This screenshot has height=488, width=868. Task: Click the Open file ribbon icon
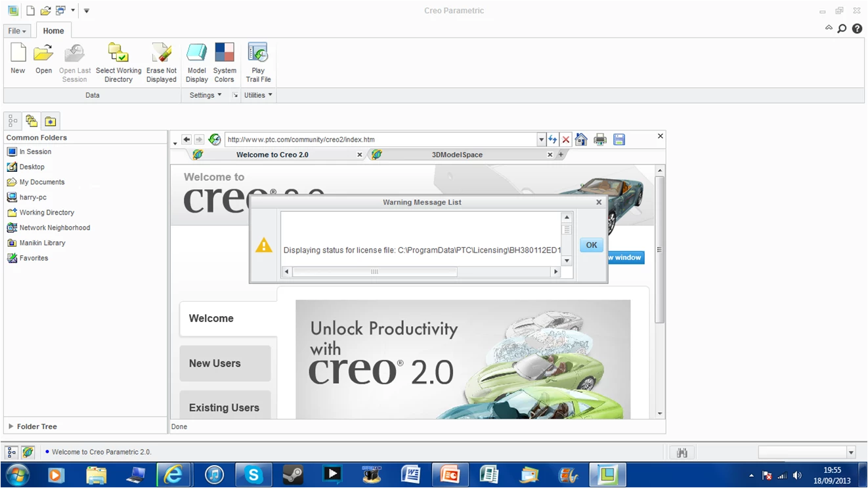click(x=43, y=53)
